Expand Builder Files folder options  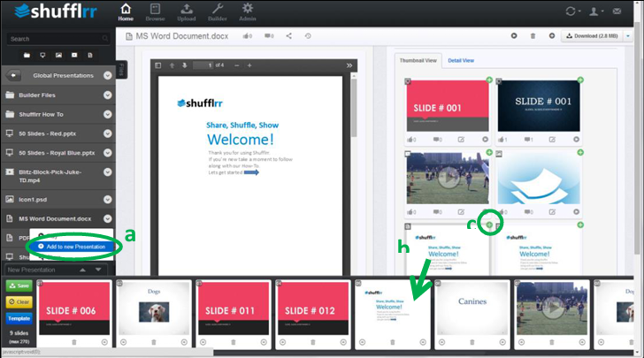(108, 95)
